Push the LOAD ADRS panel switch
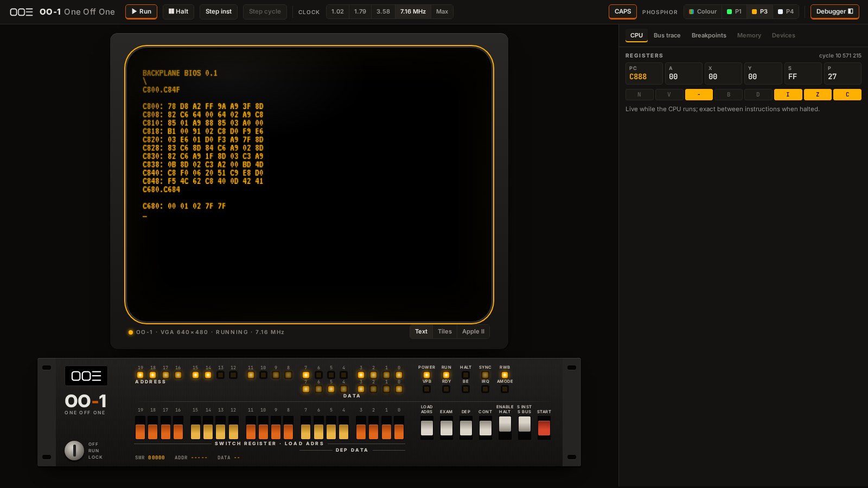The height and width of the screenshot is (488, 868). (x=427, y=428)
